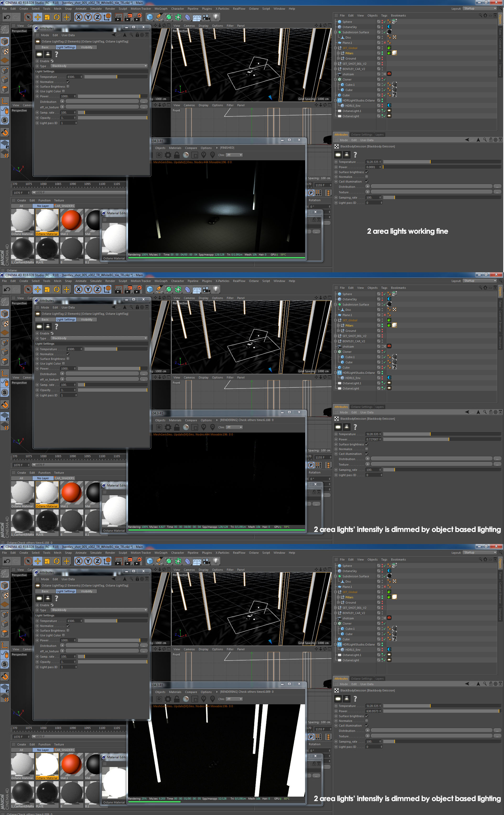504x815 pixels.
Task: Click the Undo arrow in topmost toolbar
Action: [x=7, y=17]
